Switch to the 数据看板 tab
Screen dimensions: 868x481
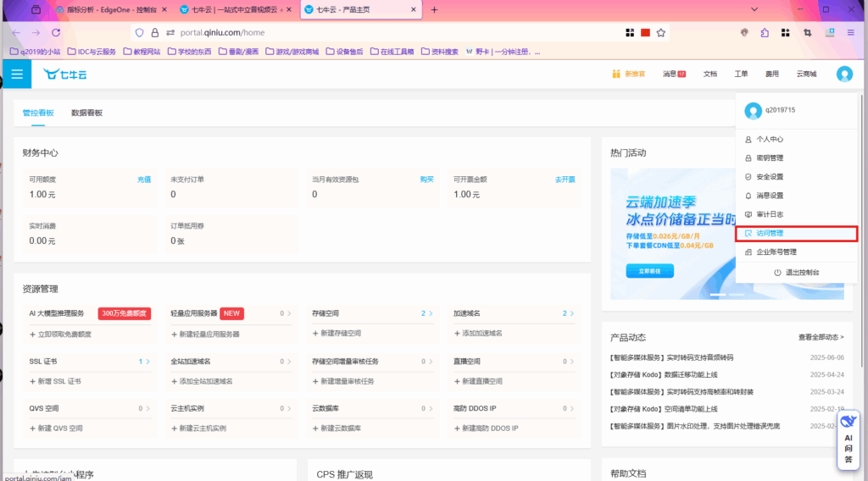86,113
